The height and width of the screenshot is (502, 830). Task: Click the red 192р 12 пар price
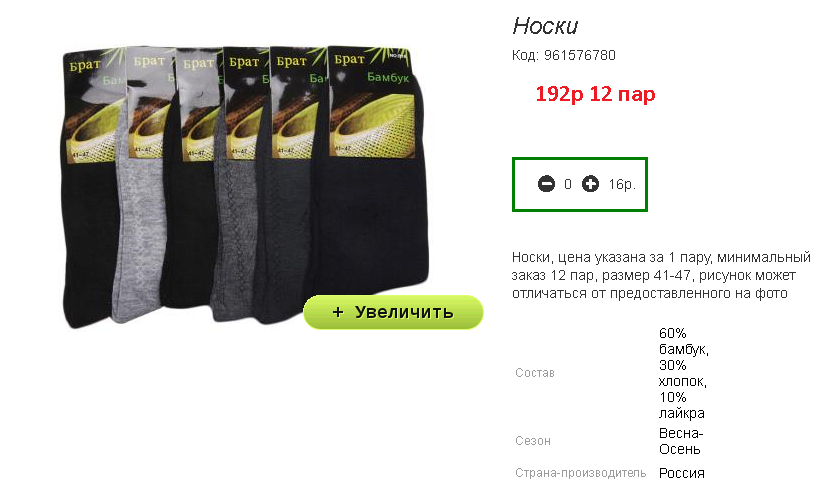(x=596, y=94)
